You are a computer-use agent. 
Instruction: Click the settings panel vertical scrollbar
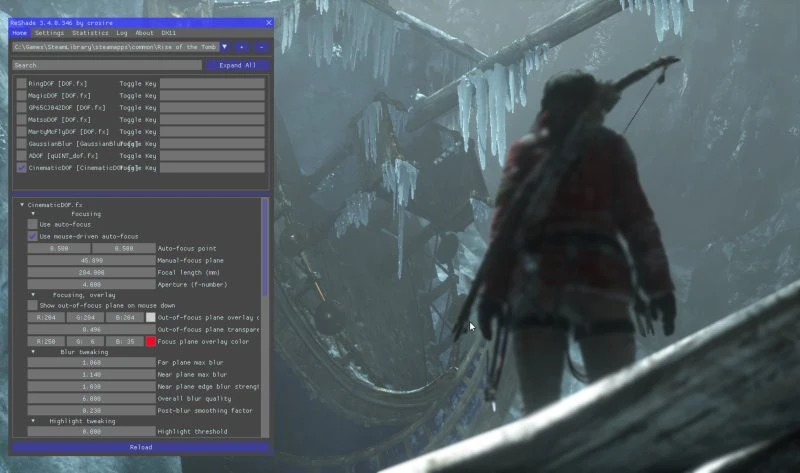(265, 247)
